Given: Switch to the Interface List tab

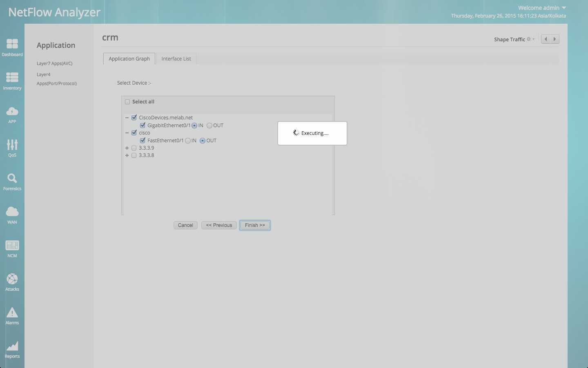Looking at the screenshot, I should (176, 59).
